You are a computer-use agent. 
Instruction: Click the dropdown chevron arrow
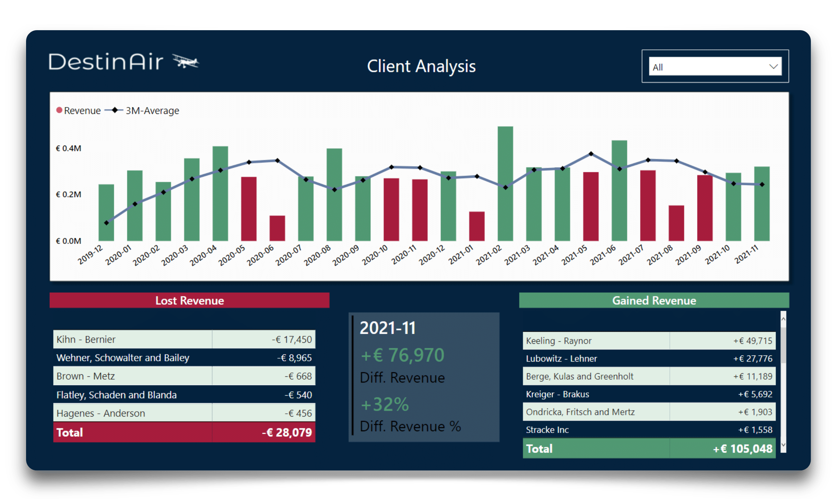[x=773, y=67]
